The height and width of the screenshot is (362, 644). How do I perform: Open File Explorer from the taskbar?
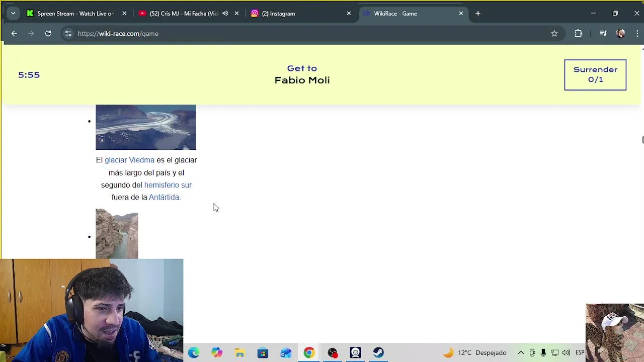pos(240,353)
